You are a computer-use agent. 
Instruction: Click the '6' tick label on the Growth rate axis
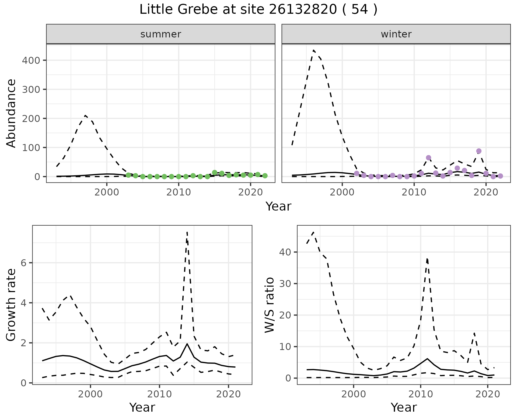[23, 263]
